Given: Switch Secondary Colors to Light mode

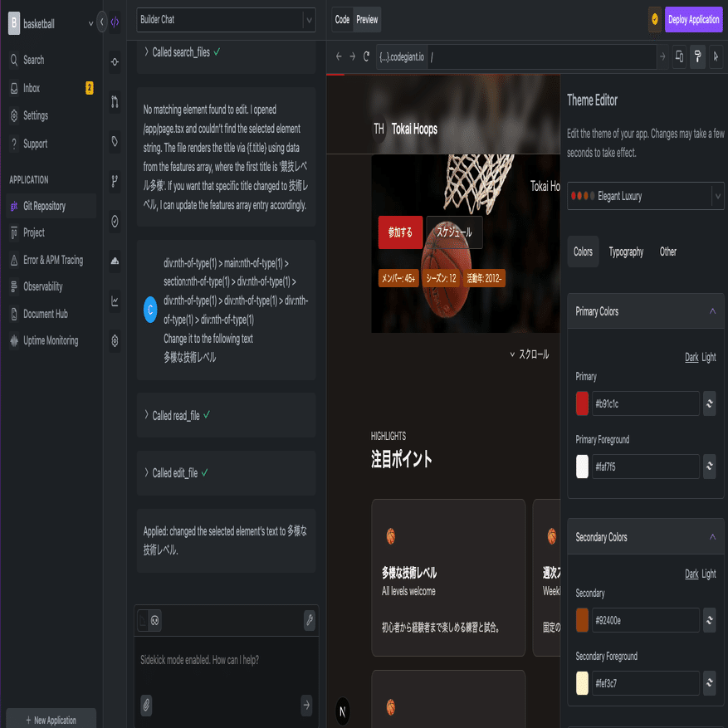Looking at the screenshot, I should pyautogui.click(x=709, y=574).
